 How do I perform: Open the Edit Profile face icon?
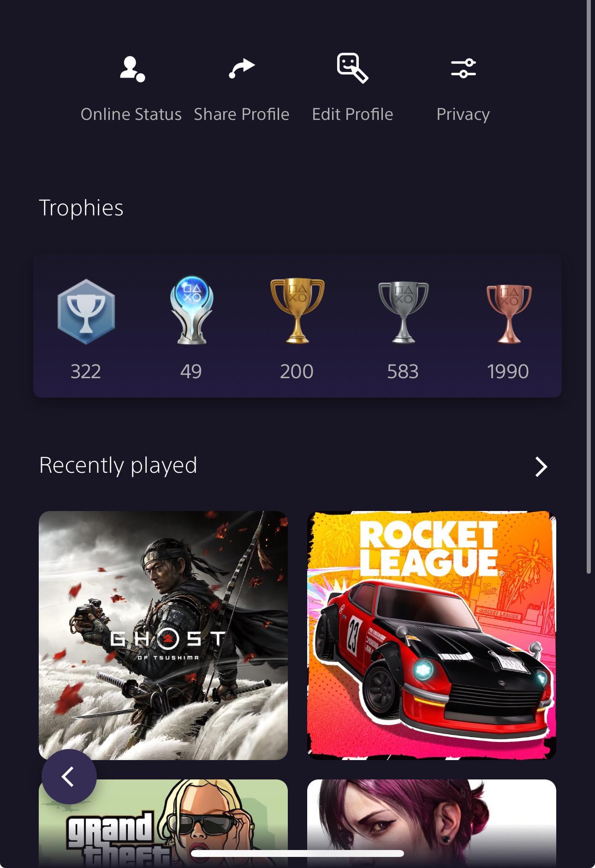coord(352,68)
